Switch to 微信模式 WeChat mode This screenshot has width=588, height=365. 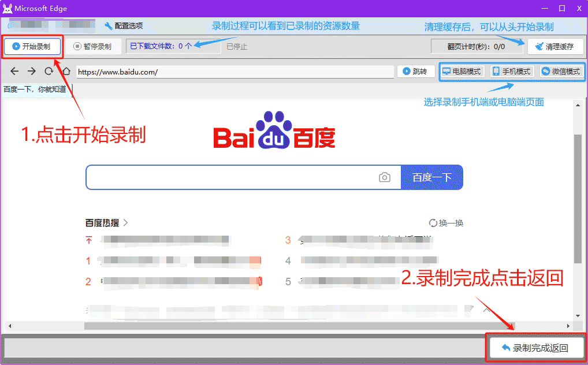[561, 71]
